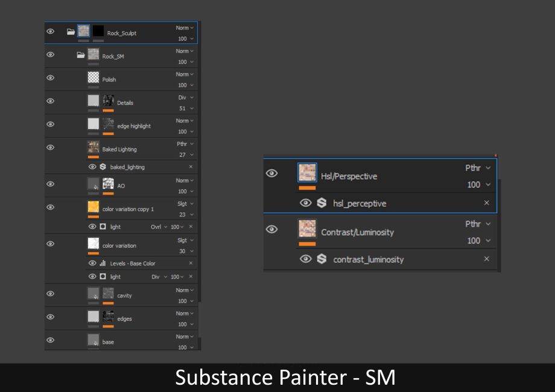Toggle the contrast_luminosity filter eye
The image size is (555, 392).
(x=306, y=259)
